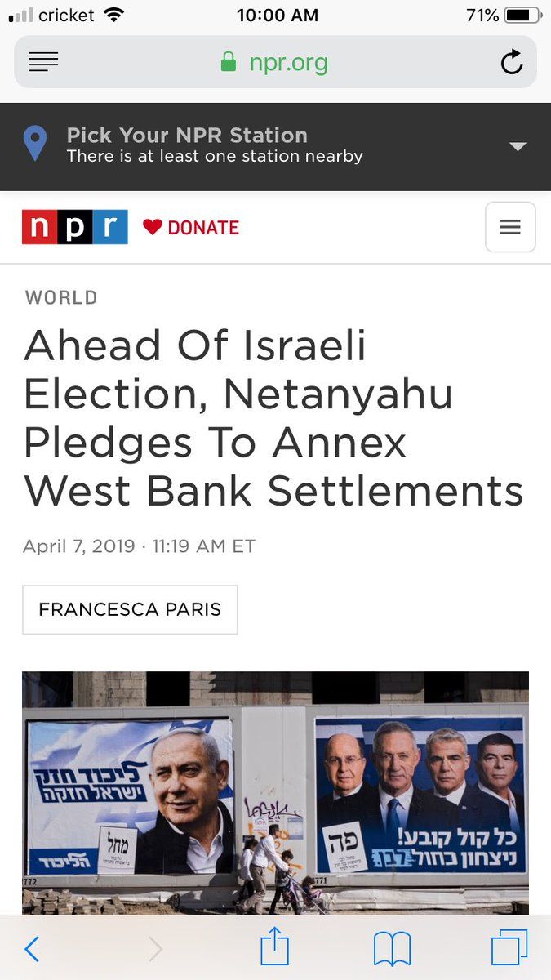
Task: Tap the Safari reader view lines icon
Action: pyautogui.click(x=43, y=62)
